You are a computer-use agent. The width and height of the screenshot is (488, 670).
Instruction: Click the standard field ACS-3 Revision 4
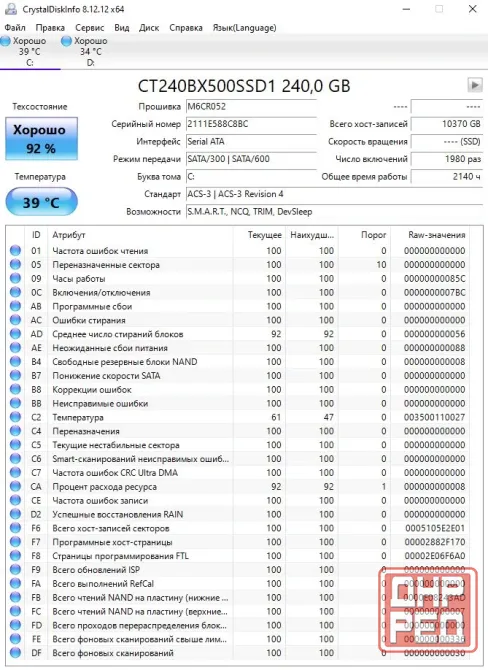334,194
